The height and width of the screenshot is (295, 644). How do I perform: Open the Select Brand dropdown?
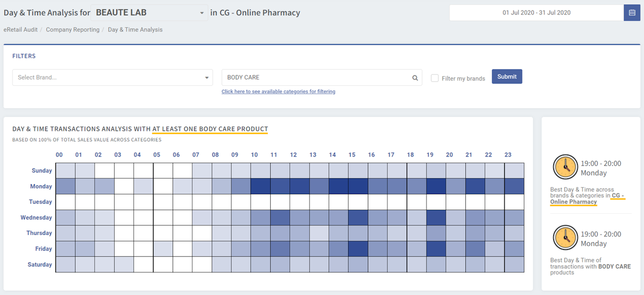coord(113,77)
